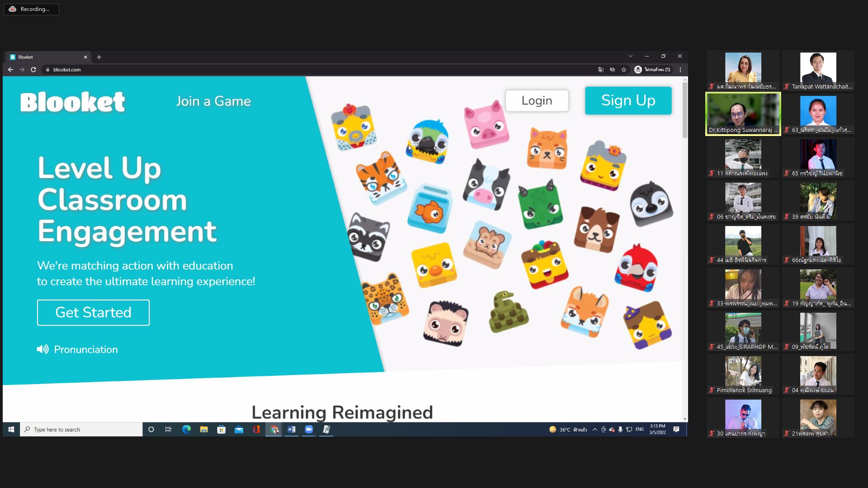Click the blooket.com address bar
Screen dimensions: 868x488
[316, 70]
